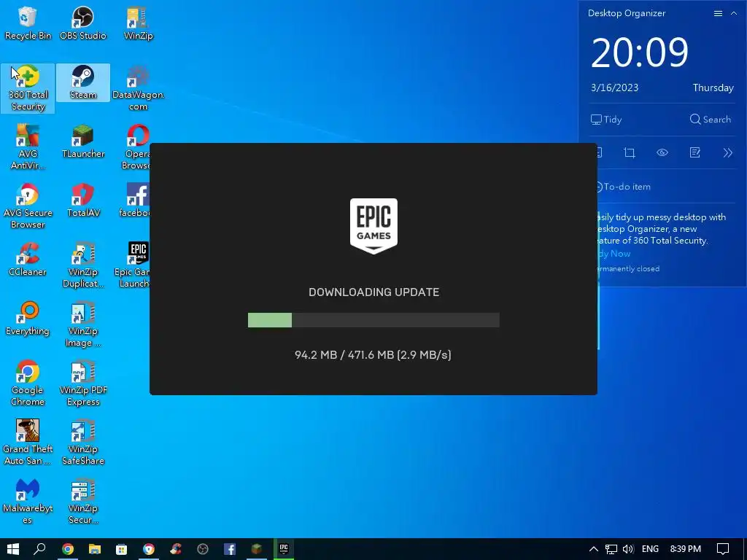Click the crop icon in Desktop Organizer
Viewport: 747px width, 560px height.
[x=630, y=153]
